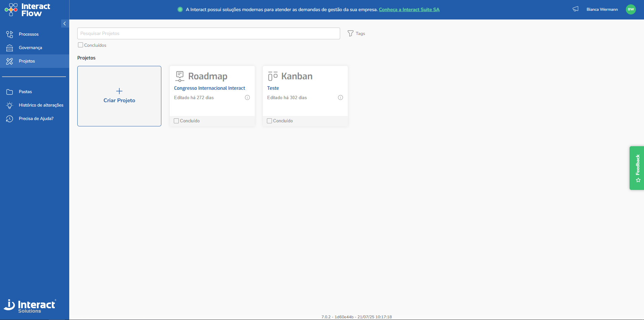Open the Pastas menu entry
Viewport: 644px width, 320px height.
[25, 92]
